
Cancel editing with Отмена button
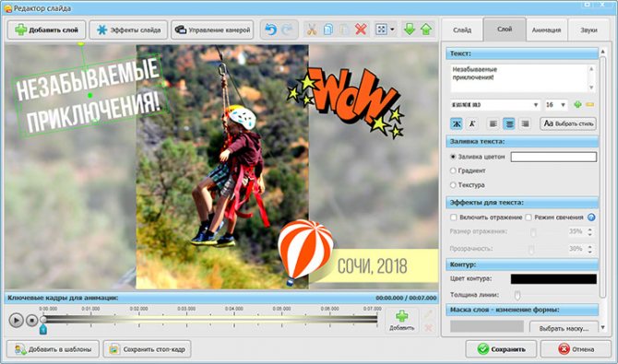576,349
